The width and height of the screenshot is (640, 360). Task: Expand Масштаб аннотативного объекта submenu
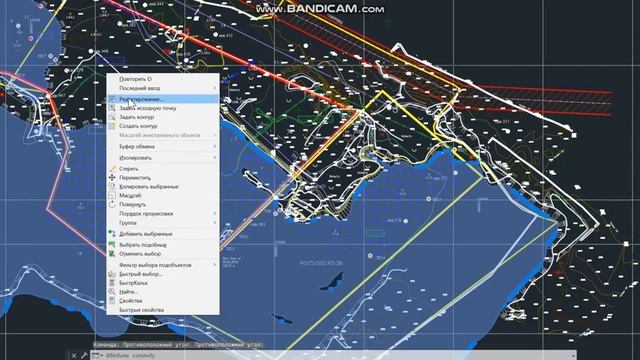pyautogui.click(x=163, y=135)
